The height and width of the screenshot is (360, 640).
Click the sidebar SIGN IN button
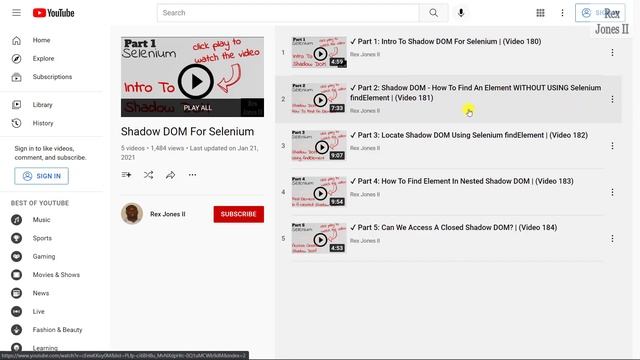pos(42,176)
